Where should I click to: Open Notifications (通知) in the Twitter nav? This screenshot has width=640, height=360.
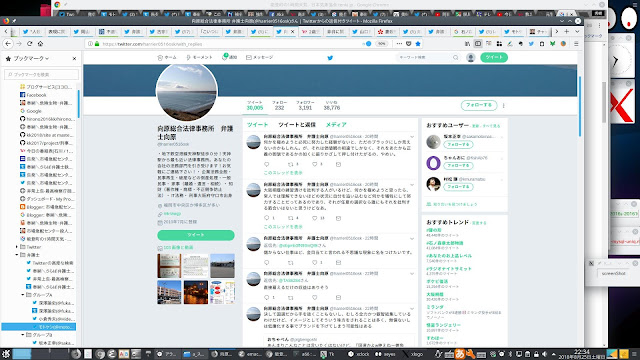[x=229, y=58]
